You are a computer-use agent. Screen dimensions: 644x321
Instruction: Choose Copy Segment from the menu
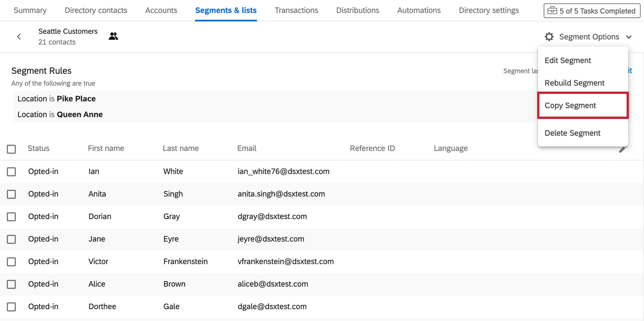click(570, 106)
